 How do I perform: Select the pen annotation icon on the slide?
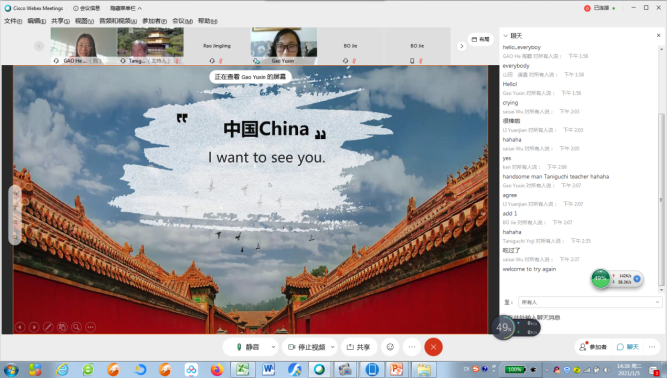coord(48,327)
